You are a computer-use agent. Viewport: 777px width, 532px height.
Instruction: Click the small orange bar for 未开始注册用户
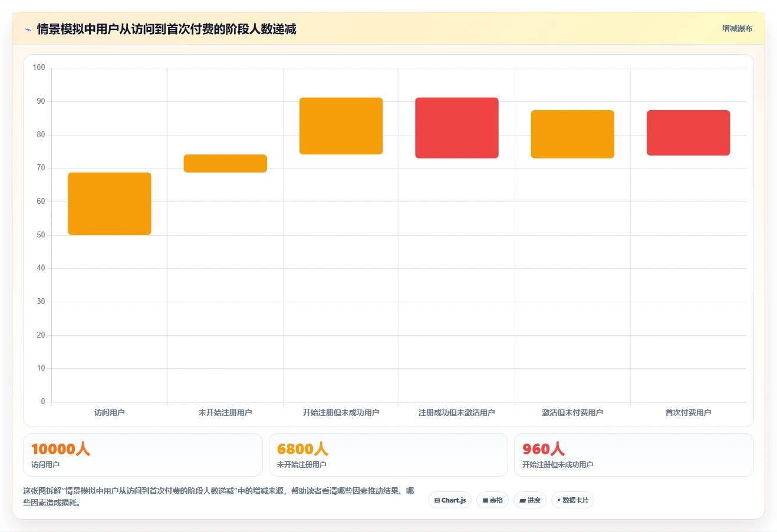point(225,163)
